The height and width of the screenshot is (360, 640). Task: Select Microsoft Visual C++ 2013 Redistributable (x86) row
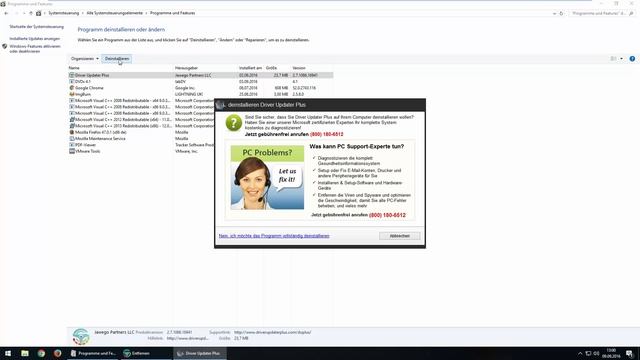pyautogui.click(x=141, y=126)
